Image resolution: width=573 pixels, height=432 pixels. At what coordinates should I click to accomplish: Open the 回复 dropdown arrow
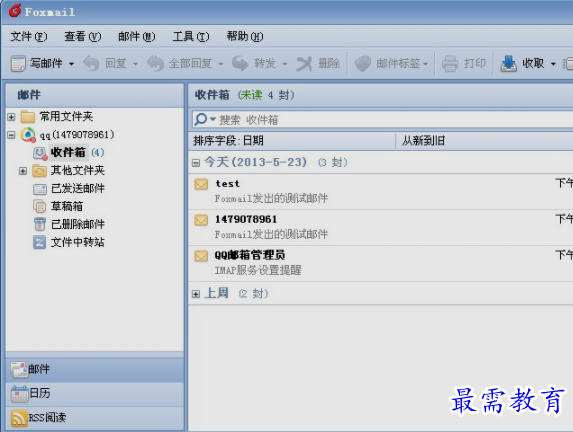pos(135,64)
